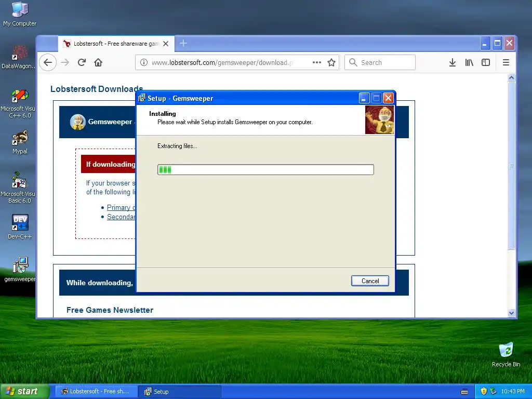Open Microsoft Visual C++ 6.0 shortcut
532x399 pixels.
point(19,103)
